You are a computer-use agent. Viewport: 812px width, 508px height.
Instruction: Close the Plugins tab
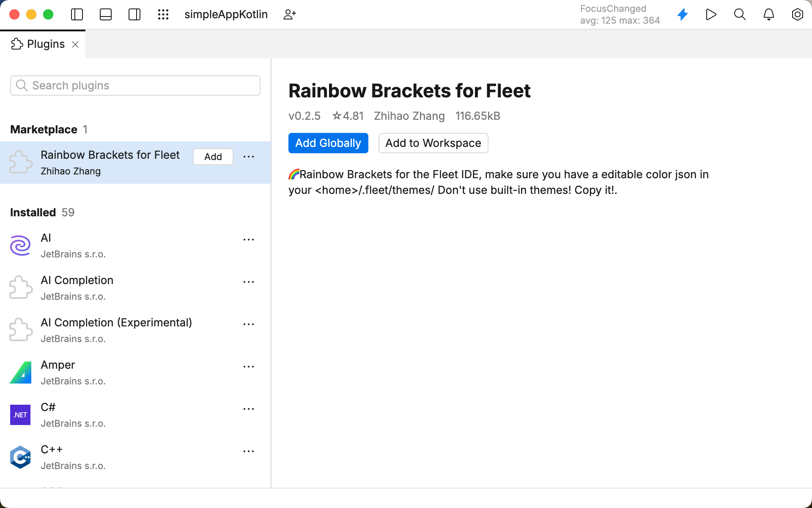click(75, 44)
